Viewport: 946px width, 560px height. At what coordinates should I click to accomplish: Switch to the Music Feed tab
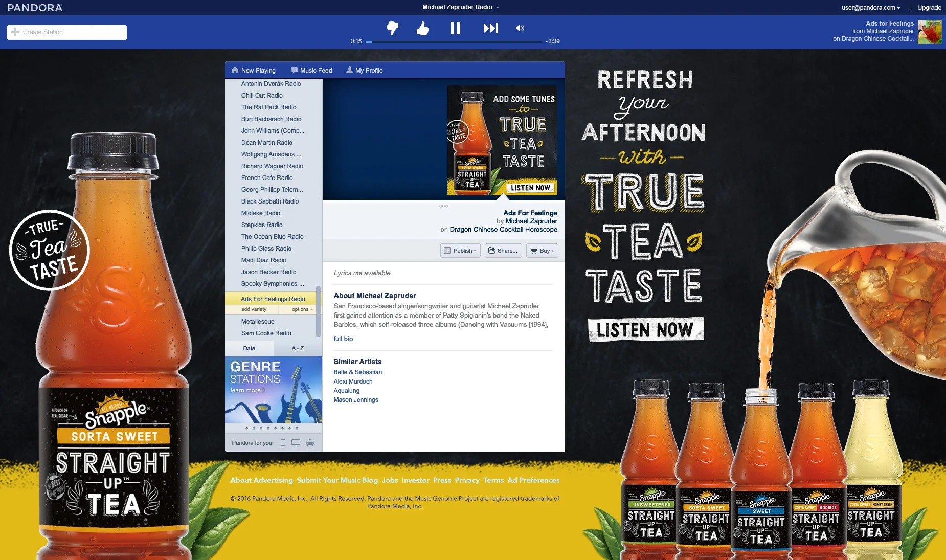tap(311, 71)
